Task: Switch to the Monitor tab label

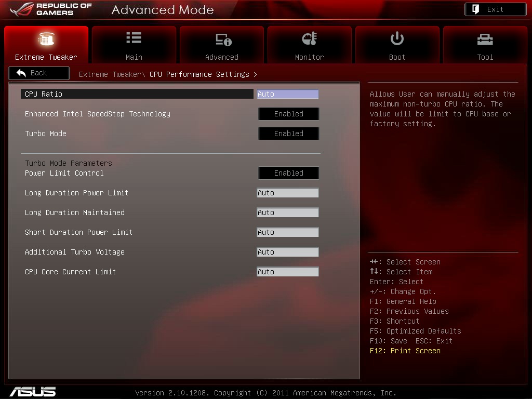Action: tap(310, 57)
